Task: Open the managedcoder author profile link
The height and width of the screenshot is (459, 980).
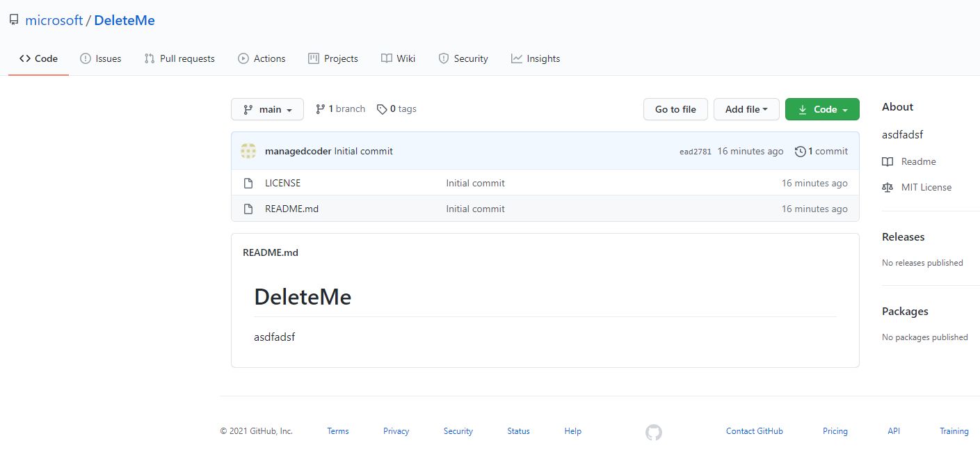Action: coord(298,151)
